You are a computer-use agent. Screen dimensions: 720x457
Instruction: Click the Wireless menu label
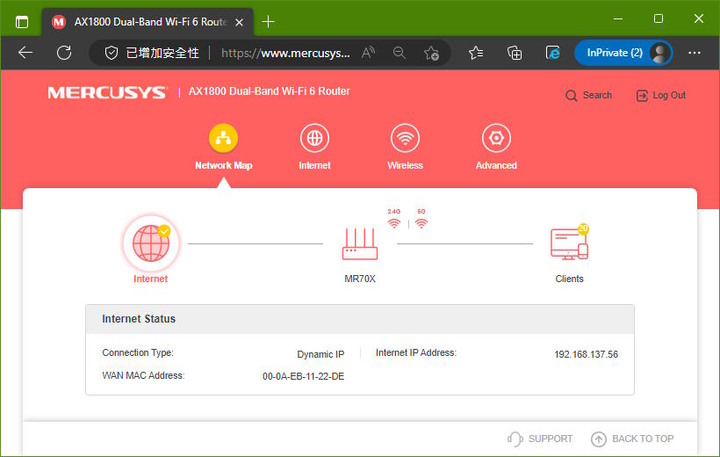click(405, 165)
